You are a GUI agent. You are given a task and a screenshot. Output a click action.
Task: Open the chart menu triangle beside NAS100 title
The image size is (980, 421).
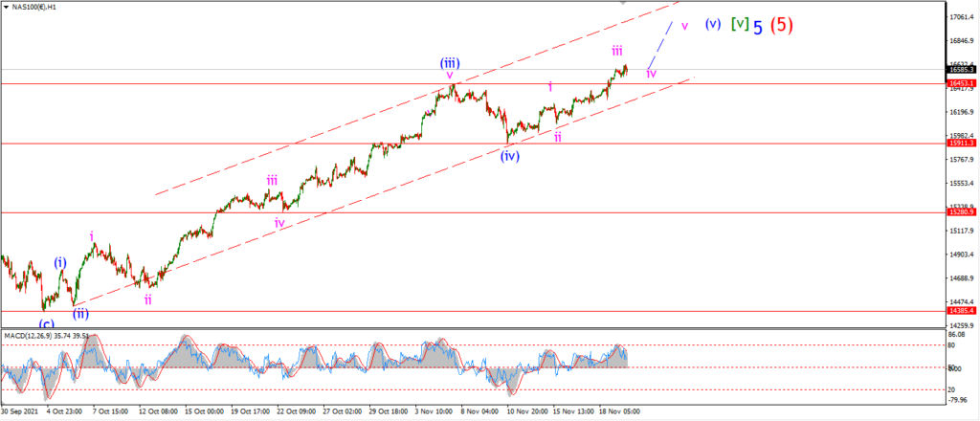click(x=6, y=8)
